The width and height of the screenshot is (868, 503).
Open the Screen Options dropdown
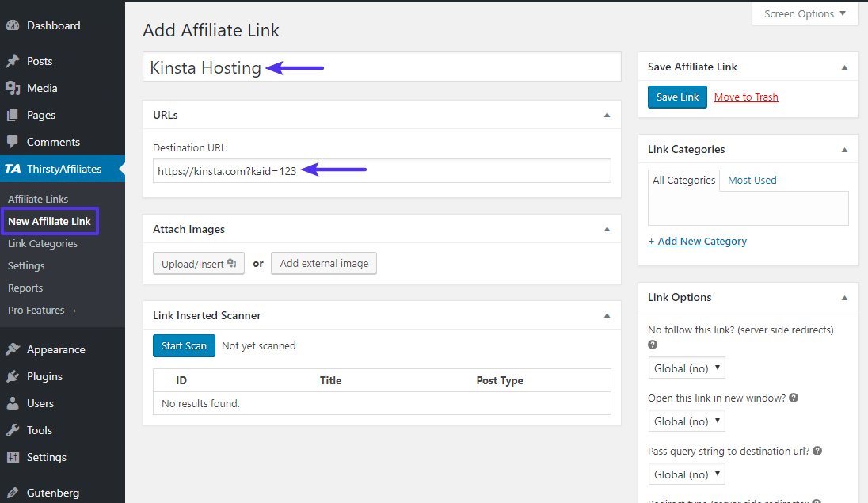(805, 13)
